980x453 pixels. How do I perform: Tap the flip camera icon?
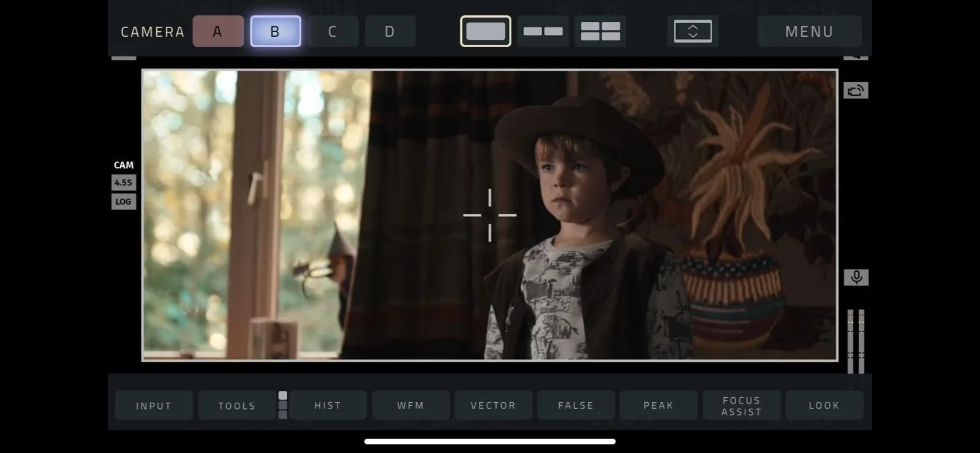856,91
